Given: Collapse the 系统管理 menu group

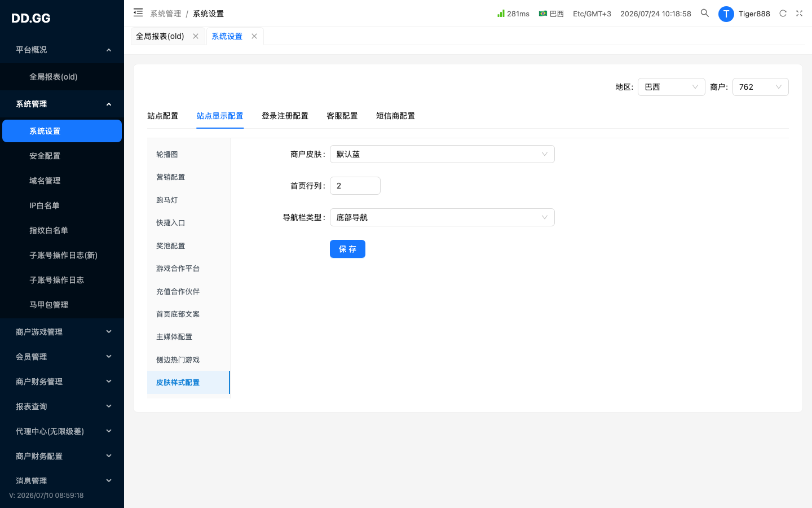Looking at the screenshot, I should tap(62, 104).
